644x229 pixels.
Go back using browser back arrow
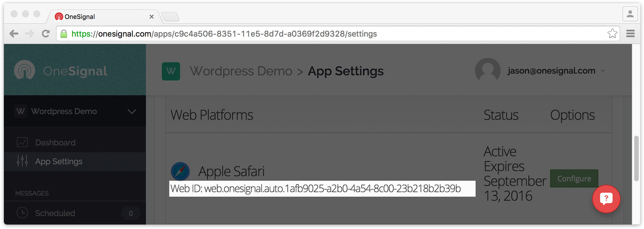[14, 34]
